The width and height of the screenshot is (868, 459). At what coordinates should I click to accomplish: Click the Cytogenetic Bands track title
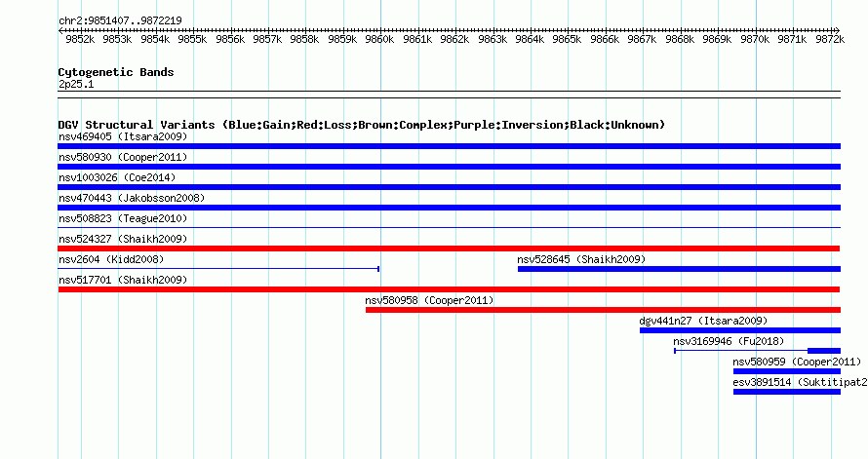click(x=116, y=72)
